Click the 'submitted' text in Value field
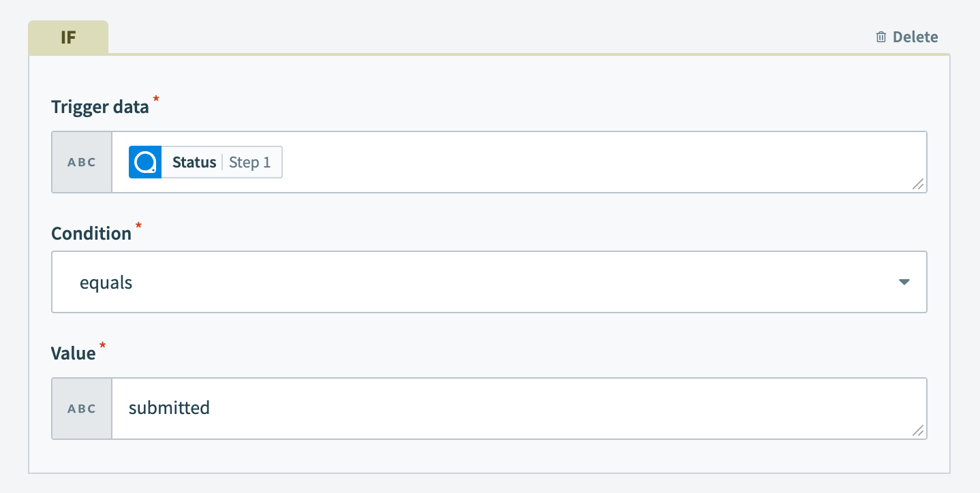Viewport: 980px width, 493px height. click(x=169, y=408)
